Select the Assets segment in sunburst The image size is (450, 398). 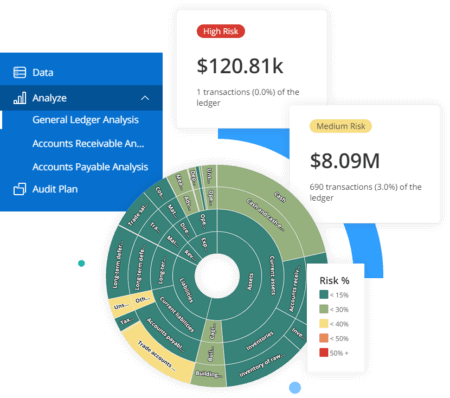coord(250,282)
